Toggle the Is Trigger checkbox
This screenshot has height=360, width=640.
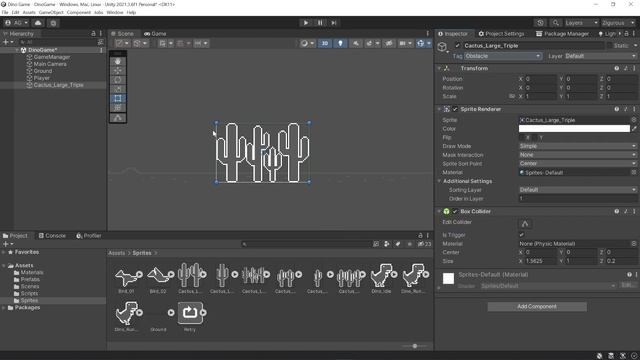pos(521,235)
